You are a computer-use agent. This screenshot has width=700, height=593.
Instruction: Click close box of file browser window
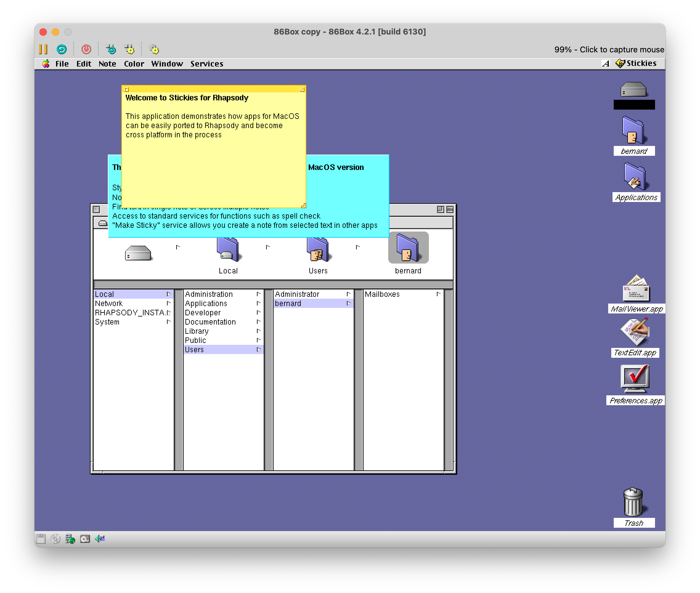[x=96, y=210]
